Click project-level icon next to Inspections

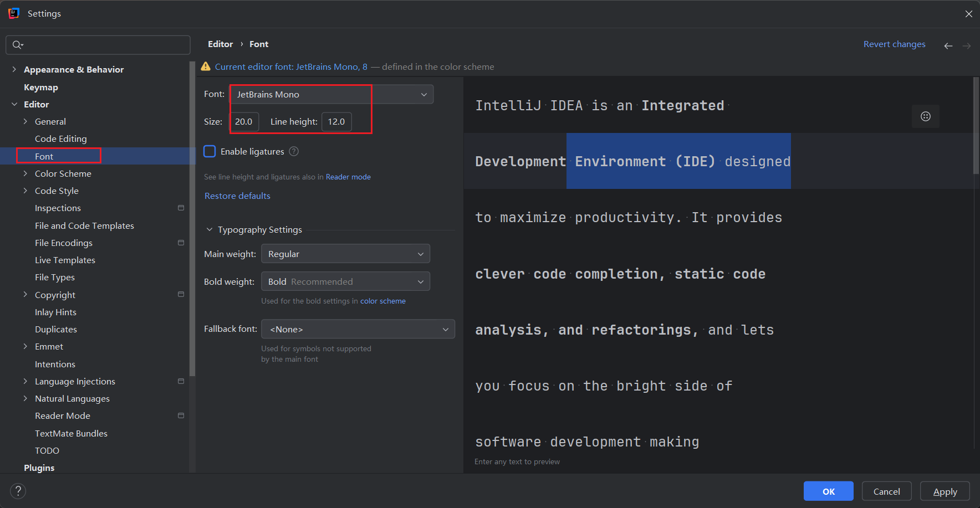pos(181,208)
